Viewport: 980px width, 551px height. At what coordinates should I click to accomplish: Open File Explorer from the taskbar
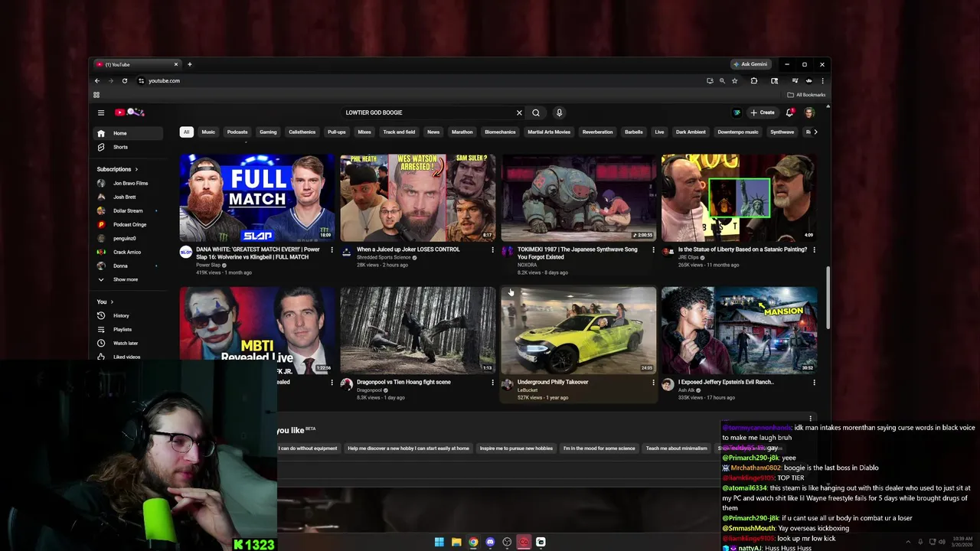coord(456,542)
